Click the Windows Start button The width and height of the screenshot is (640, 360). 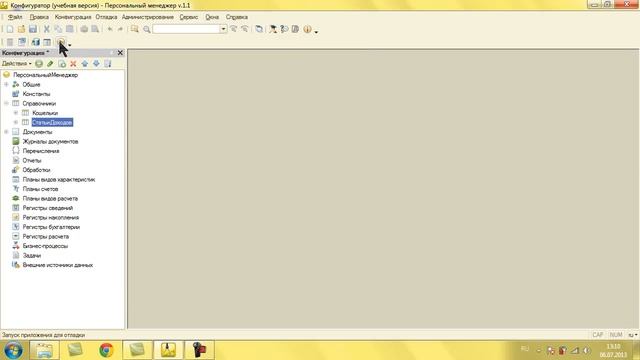coord(13,351)
